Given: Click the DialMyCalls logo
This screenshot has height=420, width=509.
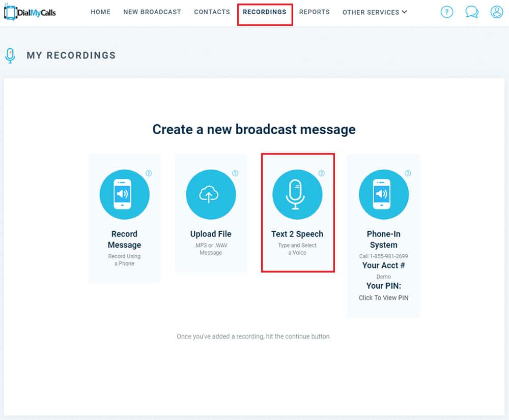Looking at the screenshot, I should [30, 12].
